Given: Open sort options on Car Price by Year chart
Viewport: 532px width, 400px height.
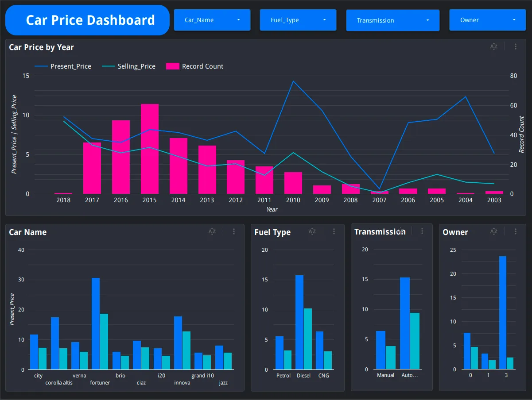Looking at the screenshot, I should 493,47.
